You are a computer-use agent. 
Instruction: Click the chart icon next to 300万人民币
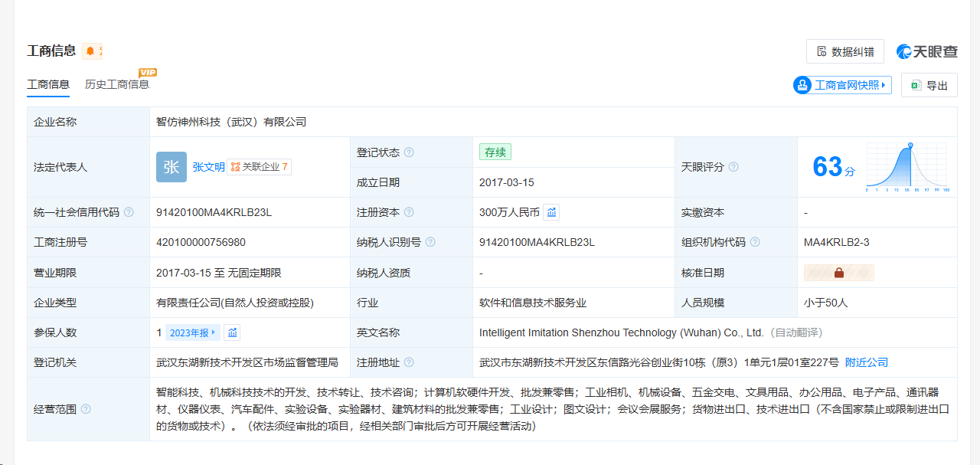click(x=552, y=212)
